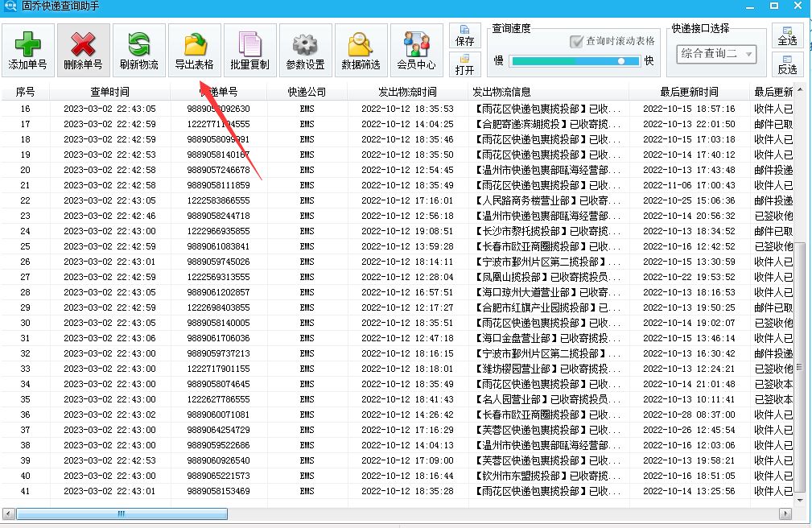Select tracking number 9889061083841
812x528 pixels.
(218, 246)
